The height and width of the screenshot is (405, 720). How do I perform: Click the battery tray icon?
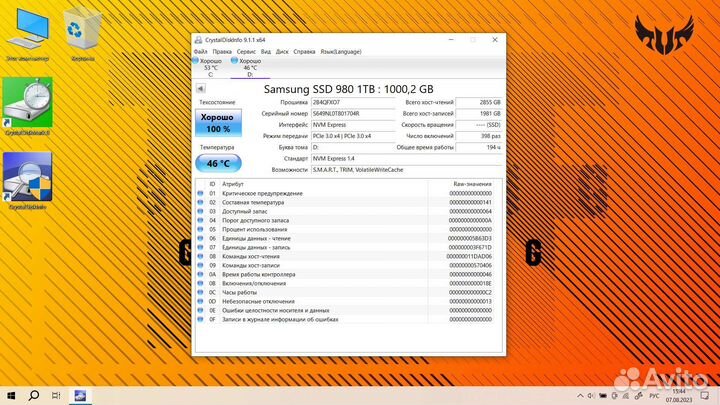(603, 396)
